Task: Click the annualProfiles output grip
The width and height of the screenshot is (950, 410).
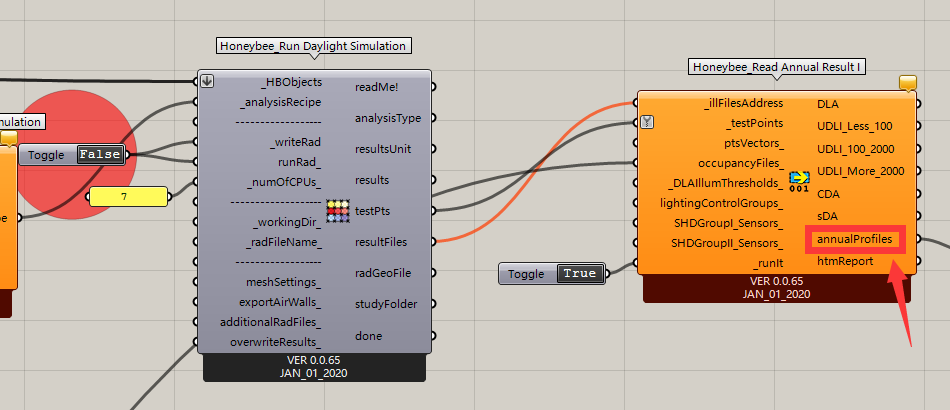Action: [918, 239]
